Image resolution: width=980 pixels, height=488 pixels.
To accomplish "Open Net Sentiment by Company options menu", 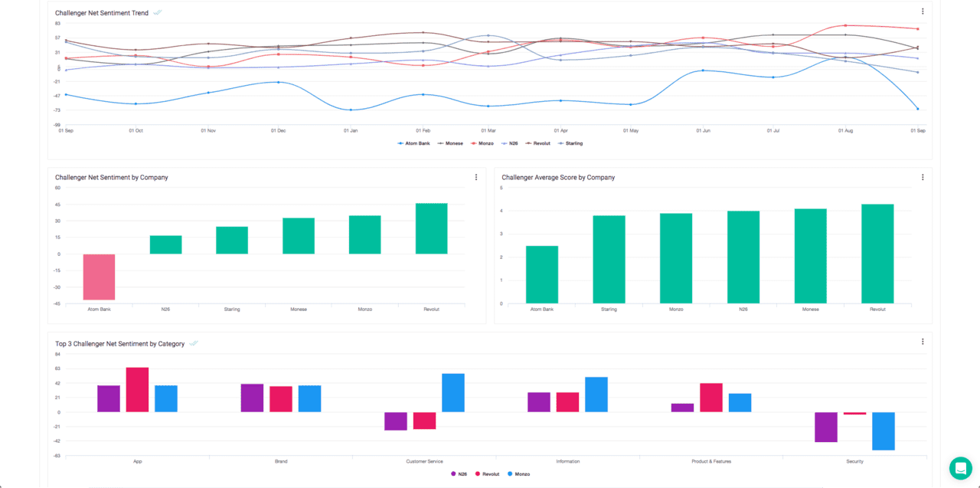I will coord(476,177).
